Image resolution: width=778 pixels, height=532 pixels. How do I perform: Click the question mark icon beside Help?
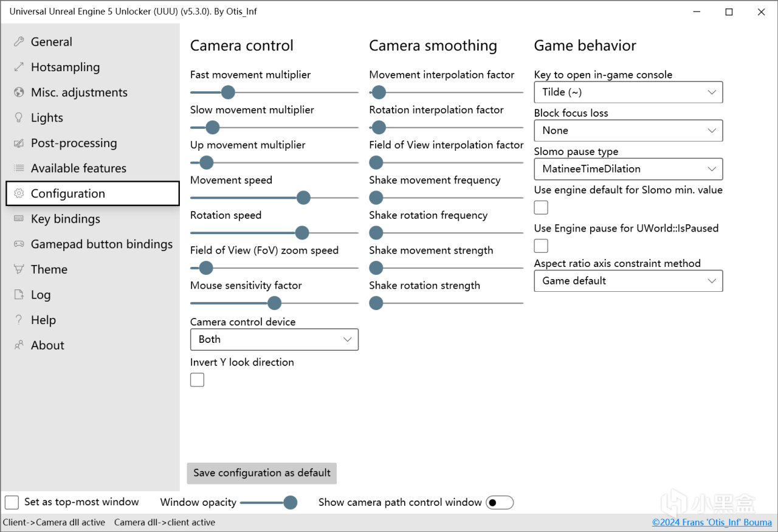(19, 320)
